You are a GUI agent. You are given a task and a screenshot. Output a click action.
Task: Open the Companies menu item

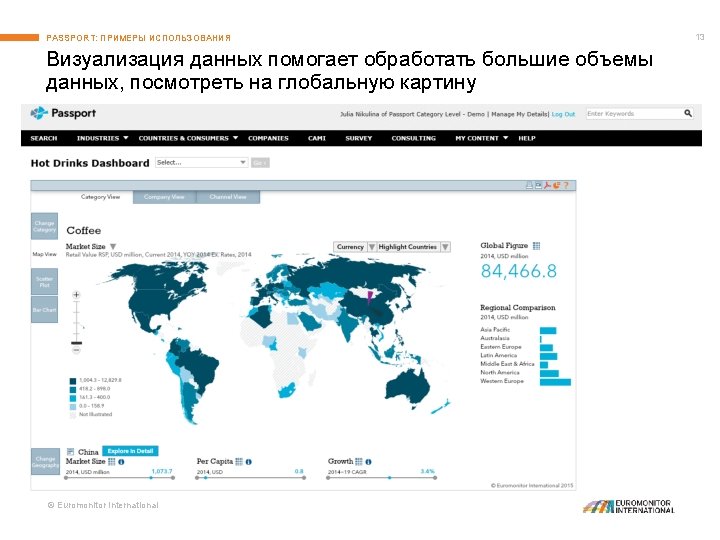268,138
